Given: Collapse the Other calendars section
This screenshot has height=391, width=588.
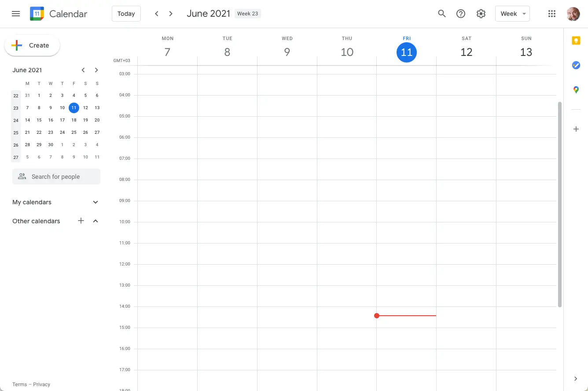Looking at the screenshot, I should 96,221.
